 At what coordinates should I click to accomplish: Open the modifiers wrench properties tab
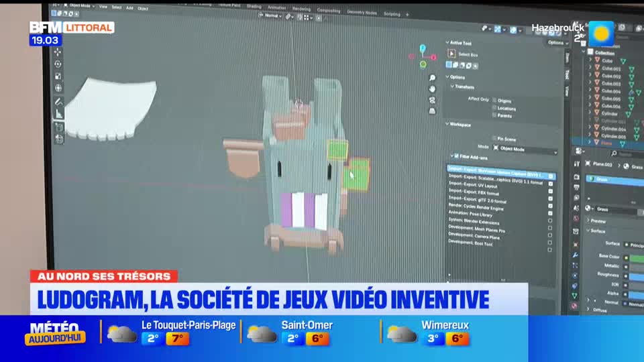[575, 255]
